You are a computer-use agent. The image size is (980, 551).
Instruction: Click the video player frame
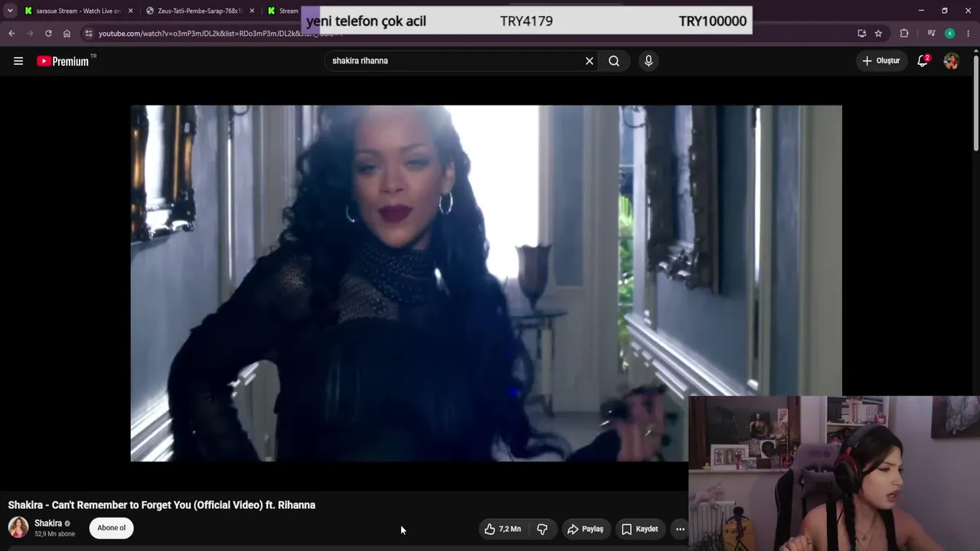click(486, 283)
